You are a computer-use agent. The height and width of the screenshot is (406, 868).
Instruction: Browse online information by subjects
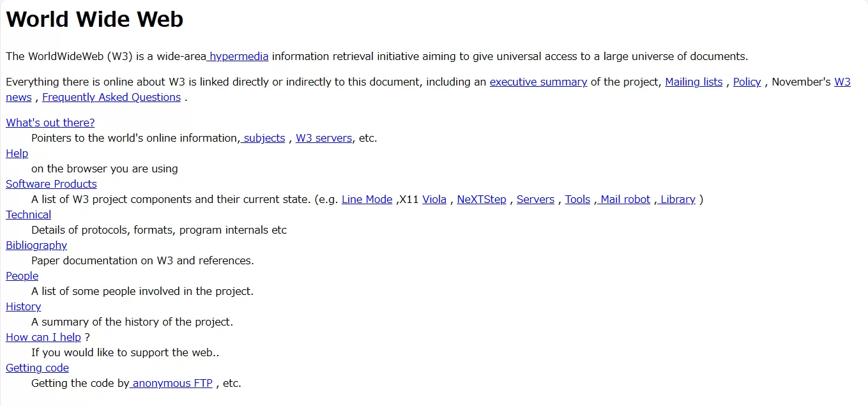click(x=264, y=138)
